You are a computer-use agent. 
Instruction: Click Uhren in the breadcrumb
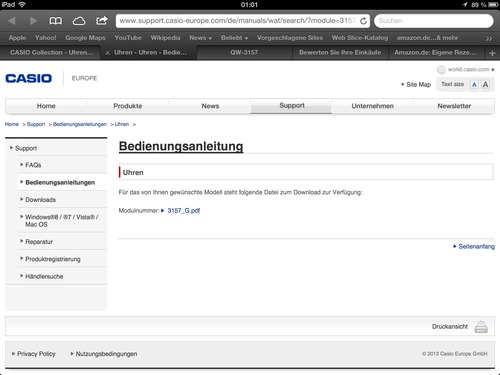122,124
